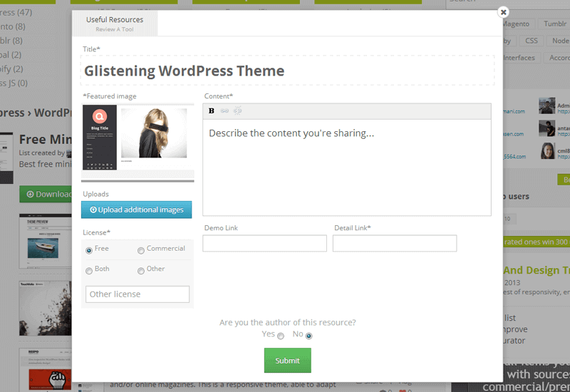This screenshot has height=392, width=570.
Task: Focus the Detail Link input
Action: pyautogui.click(x=395, y=243)
